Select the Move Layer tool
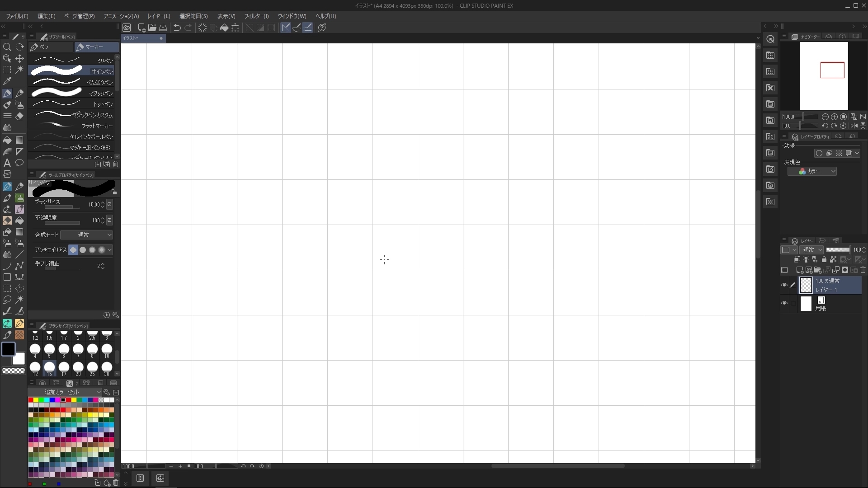This screenshot has width=868, height=488. coord(20,59)
